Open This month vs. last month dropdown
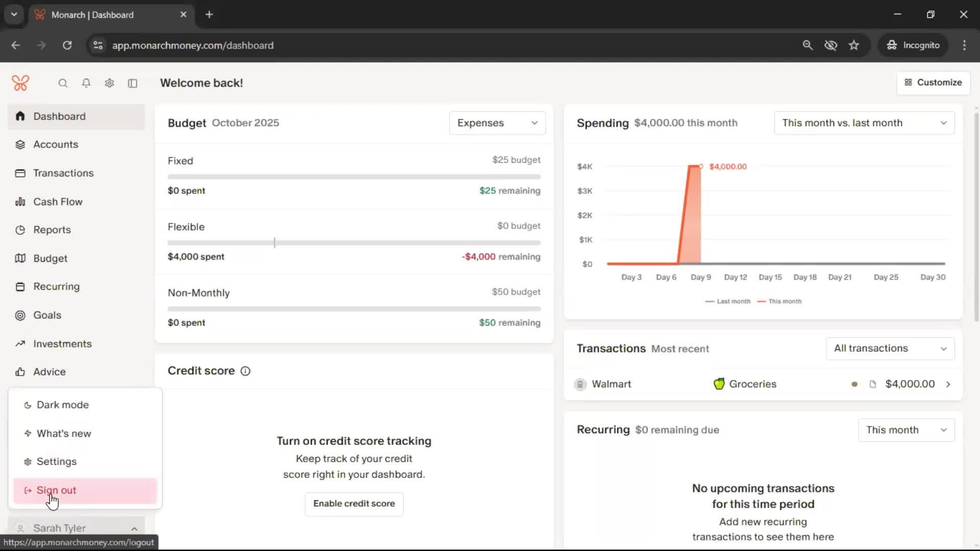 pyautogui.click(x=864, y=123)
